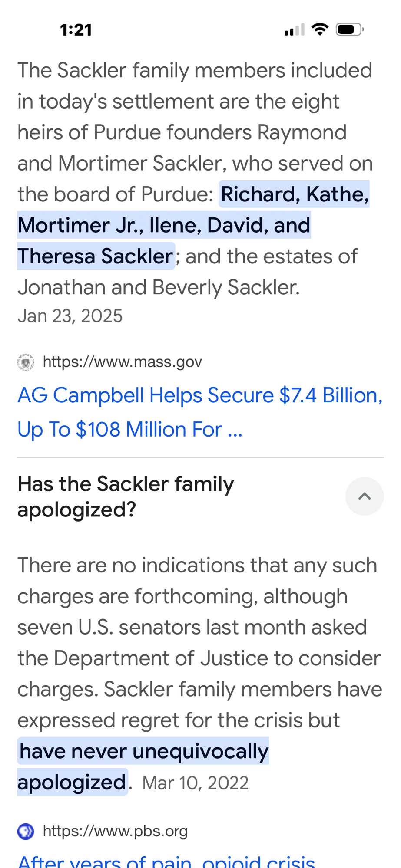Tap the https://www.mass.gov source URL
Screen dimensions: 401x868
click(122, 362)
